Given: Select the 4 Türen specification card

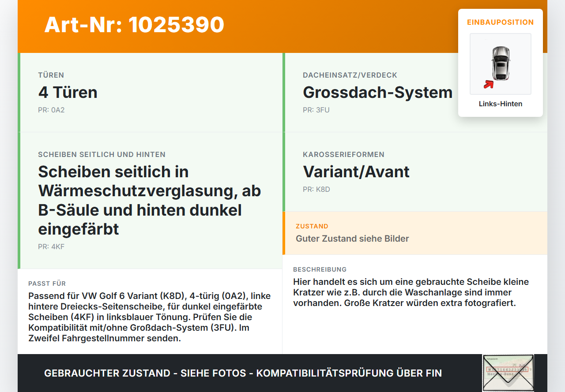Looking at the screenshot, I should pyautogui.click(x=150, y=93).
